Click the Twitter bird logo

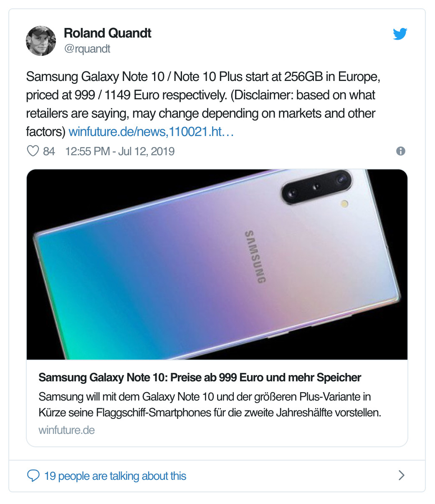pyautogui.click(x=400, y=34)
